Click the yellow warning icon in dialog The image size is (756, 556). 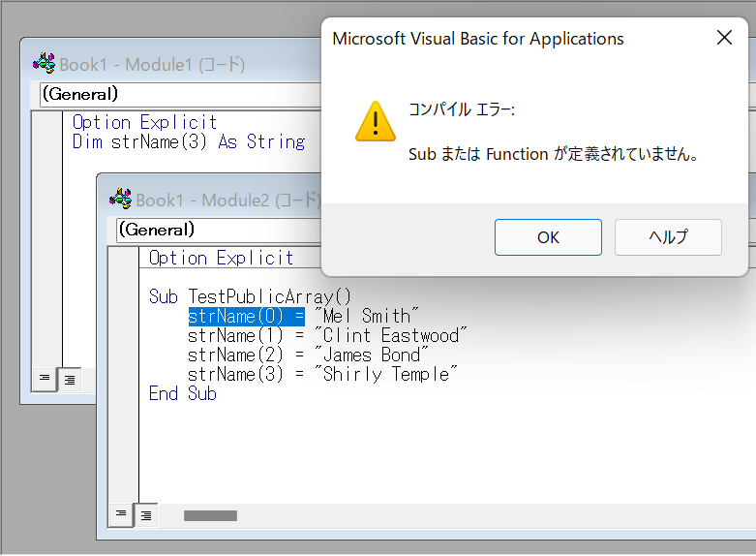pos(376,121)
